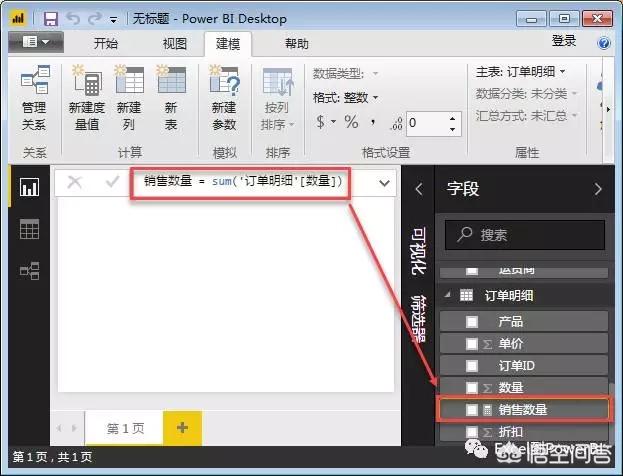Switch to the 视图 ribbon tab
623x476 pixels.
[174, 43]
